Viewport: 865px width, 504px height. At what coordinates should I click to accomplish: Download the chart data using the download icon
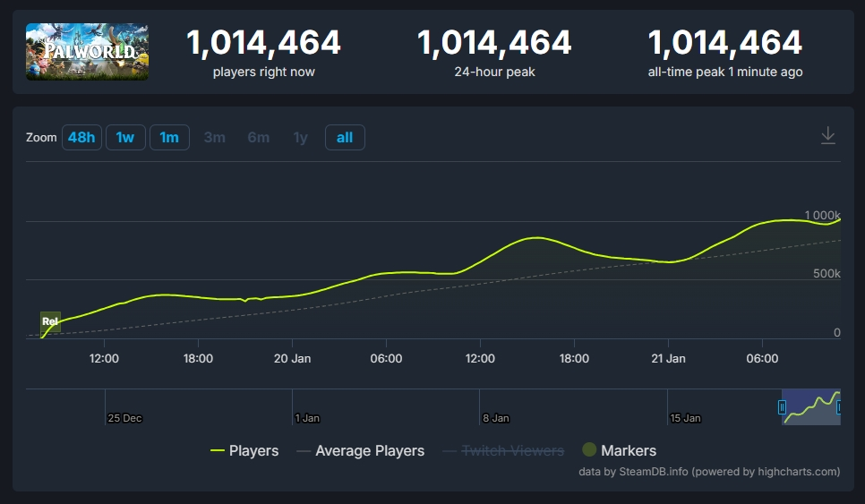(x=828, y=136)
